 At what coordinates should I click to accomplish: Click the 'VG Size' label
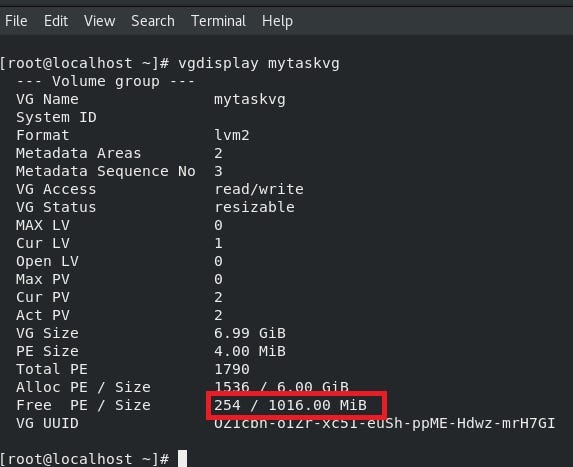47,333
